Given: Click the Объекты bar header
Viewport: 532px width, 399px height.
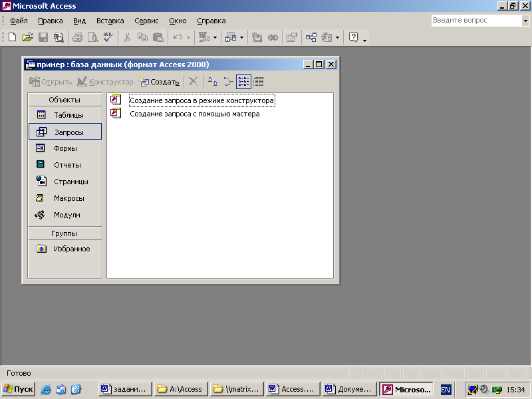Looking at the screenshot, I should click(65, 100).
